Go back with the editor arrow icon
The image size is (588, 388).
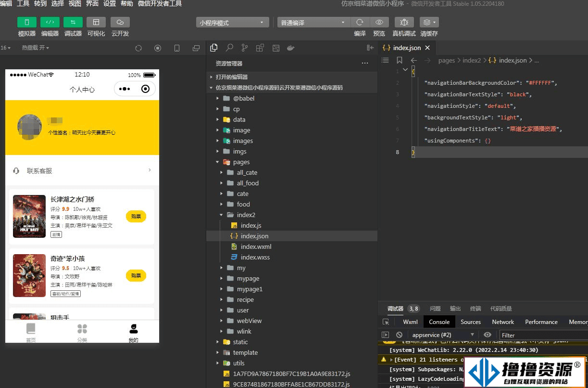click(x=414, y=60)
